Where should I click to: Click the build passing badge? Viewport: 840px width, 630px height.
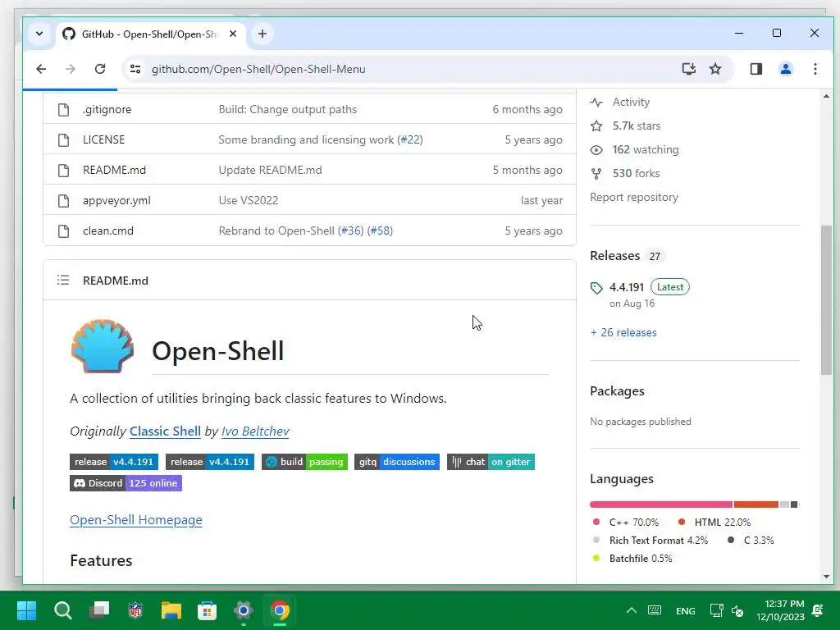click(304, 462)
